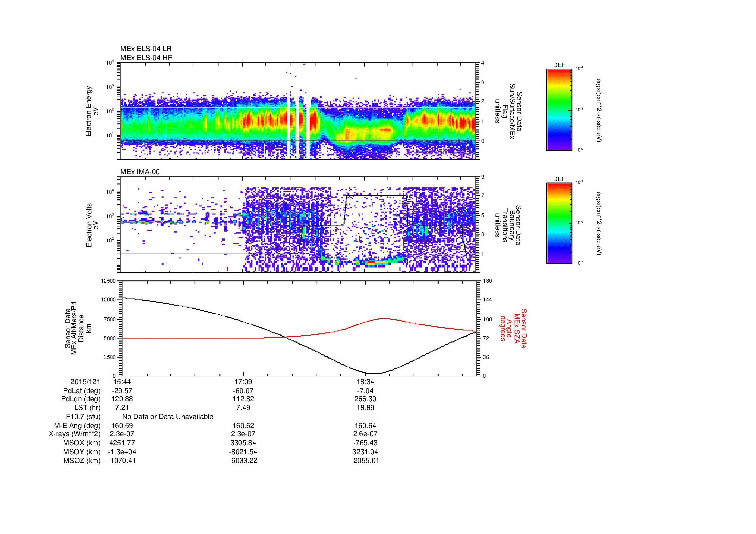Click the lower colorbar units label
The width and height of the screenshot is (756, 534).
click(x=599, y=224)
